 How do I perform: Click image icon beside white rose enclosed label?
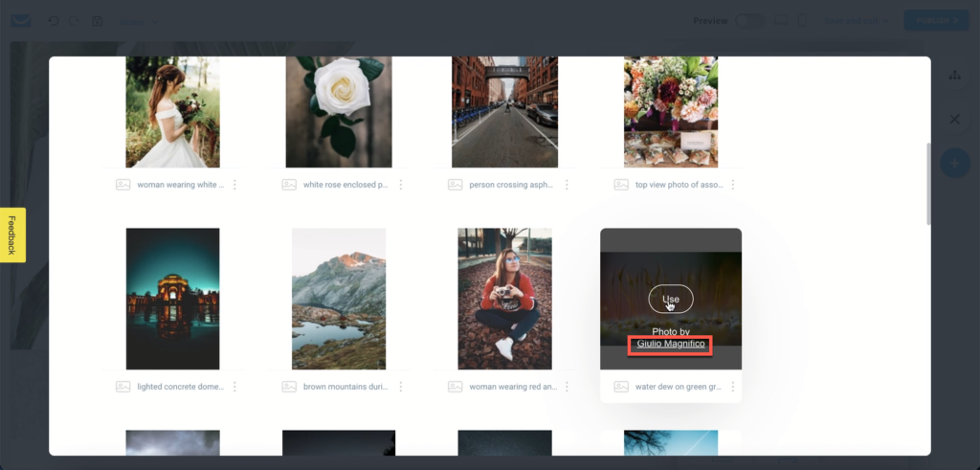289,185
